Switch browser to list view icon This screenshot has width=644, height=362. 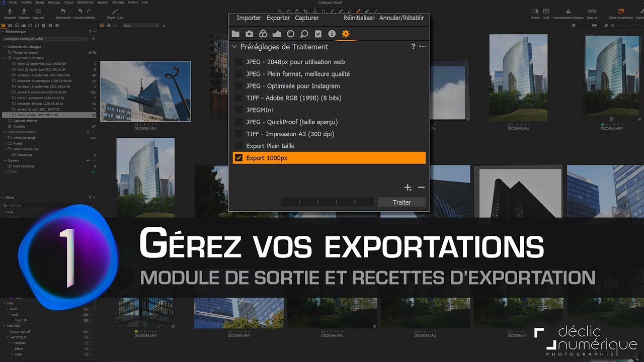point(108,25)
